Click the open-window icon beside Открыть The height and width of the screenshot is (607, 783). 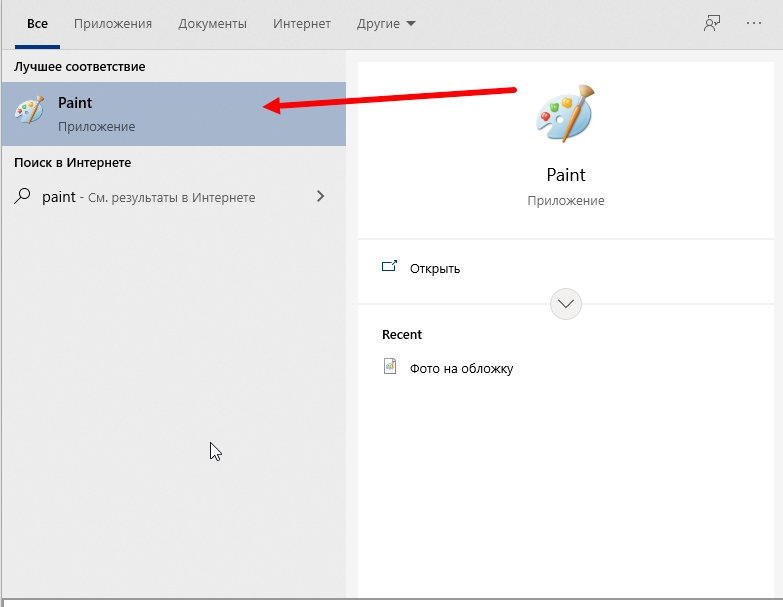(390, 266)
